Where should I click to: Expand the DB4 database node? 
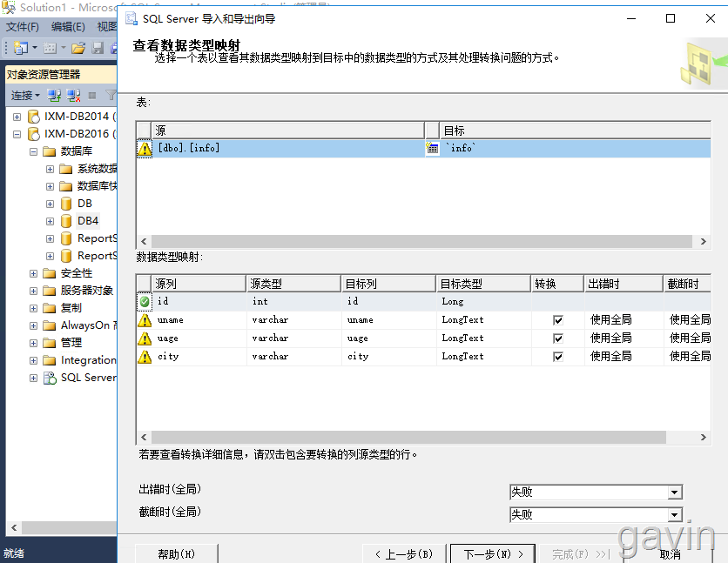pos(51,221)
